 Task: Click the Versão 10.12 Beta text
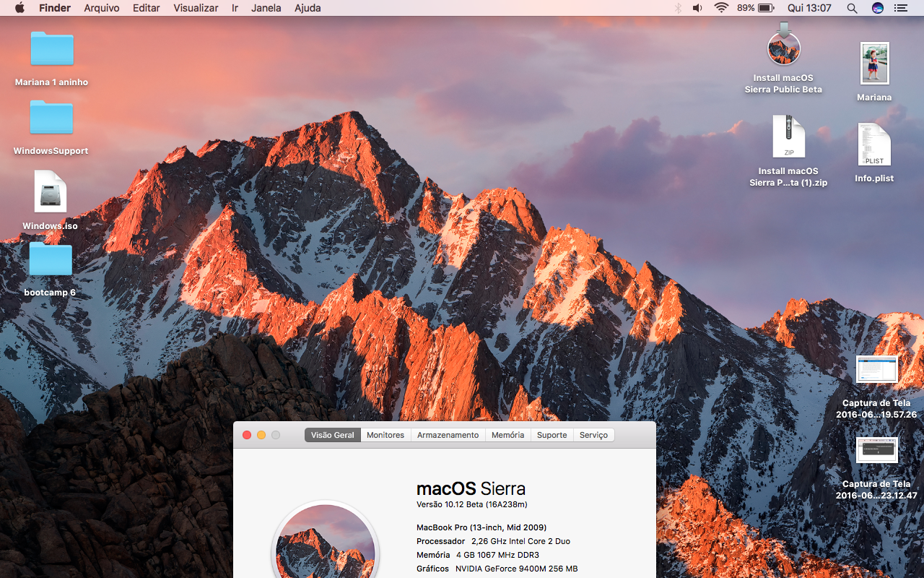click(x=472, y=504)
